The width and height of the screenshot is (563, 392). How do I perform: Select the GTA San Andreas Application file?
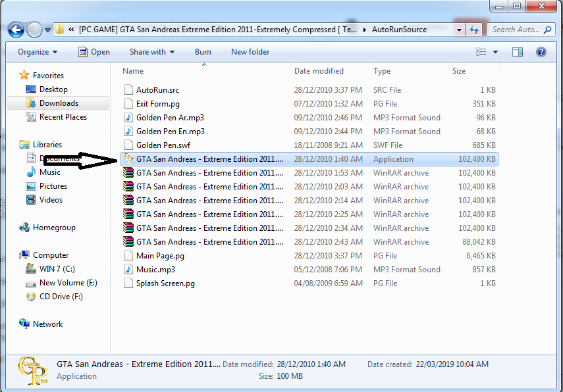pyautogui.click(x=309, y=159)
